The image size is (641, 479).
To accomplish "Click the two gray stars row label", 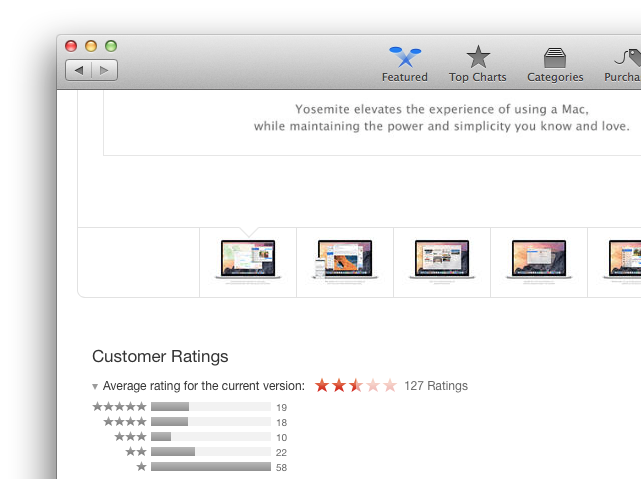I will [136, 452].
